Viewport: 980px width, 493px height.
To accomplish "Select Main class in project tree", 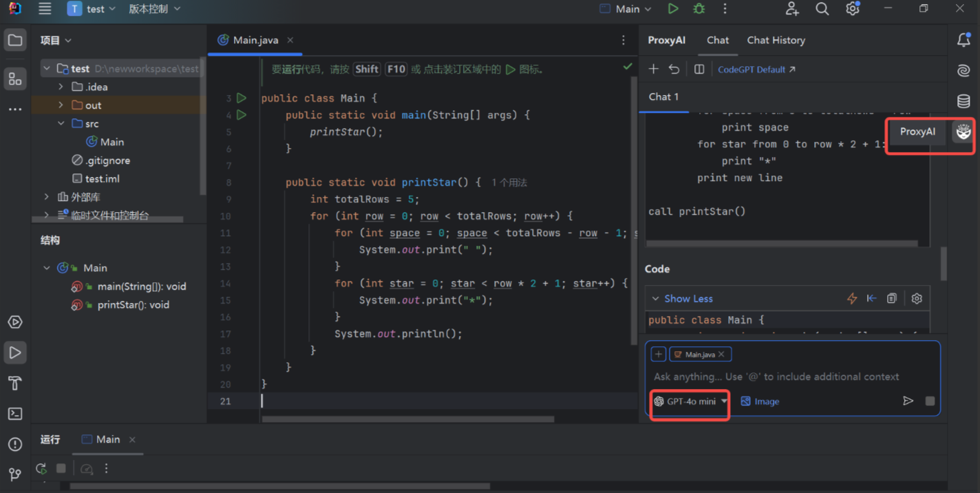I will click(x=105, y=142).
